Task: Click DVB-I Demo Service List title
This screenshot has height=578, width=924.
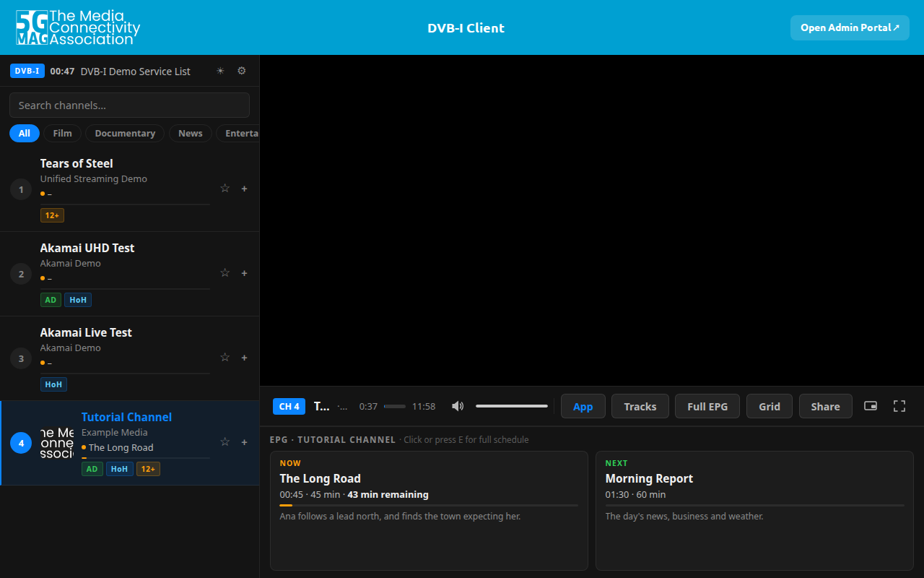Action: pos(136,71)
